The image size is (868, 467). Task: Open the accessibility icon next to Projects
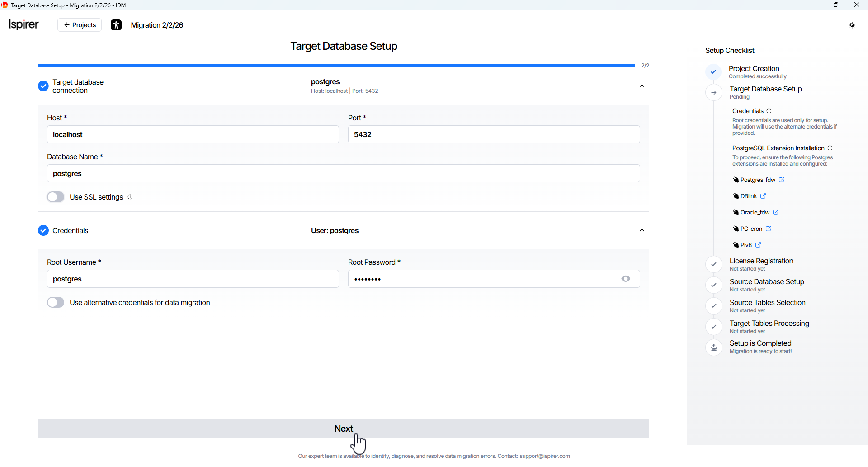[116, 25]
